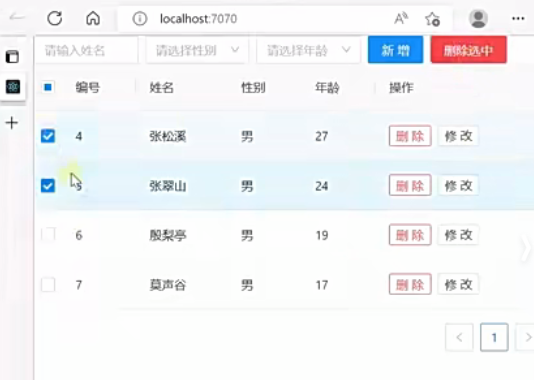Screen dimensions: 534x380
Task: Click the red 删除选中 button
Action: coord(468,50)
